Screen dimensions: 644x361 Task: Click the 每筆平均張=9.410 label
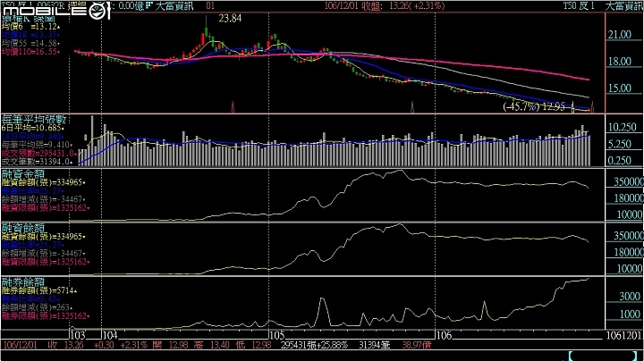[x=37, y=145]
